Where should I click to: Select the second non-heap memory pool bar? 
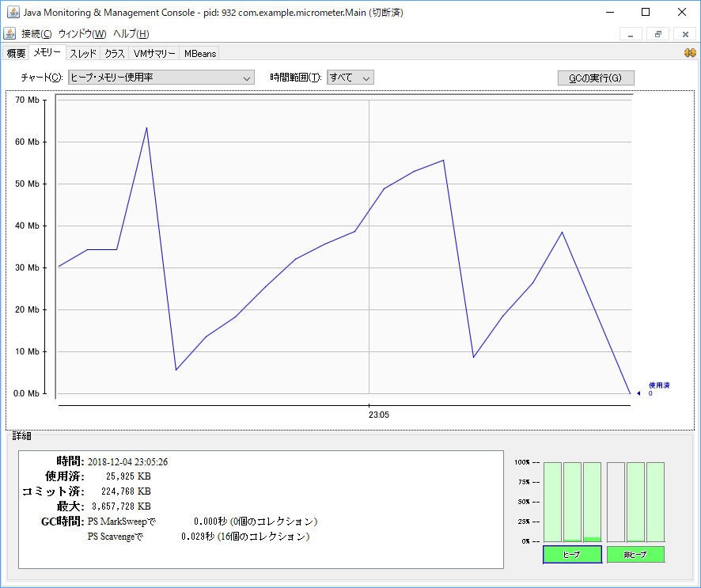click(636, 502)
